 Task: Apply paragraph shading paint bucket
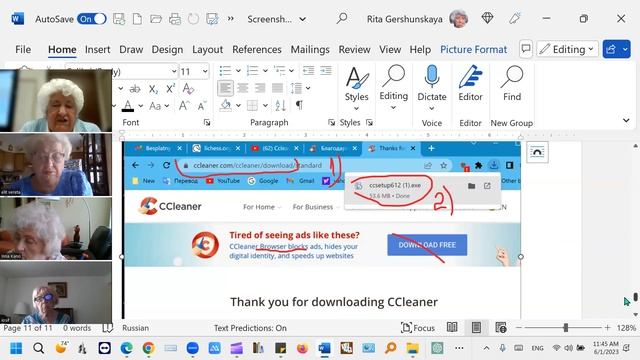pos(225,106)
